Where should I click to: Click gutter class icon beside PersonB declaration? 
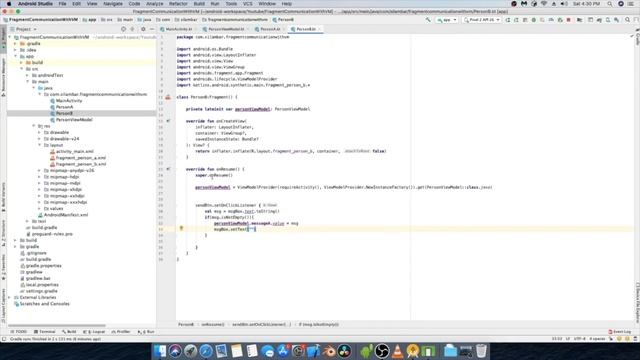168,97
